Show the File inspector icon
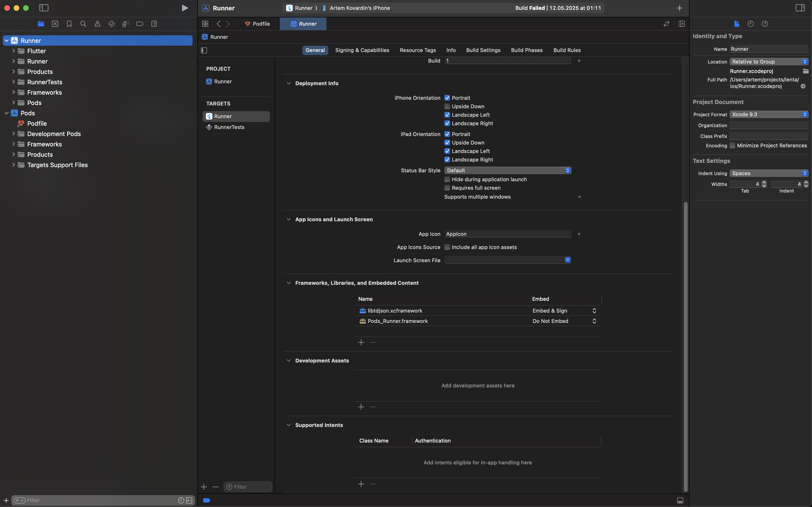This screenshot has width=812, height=507. coord(737,24)
